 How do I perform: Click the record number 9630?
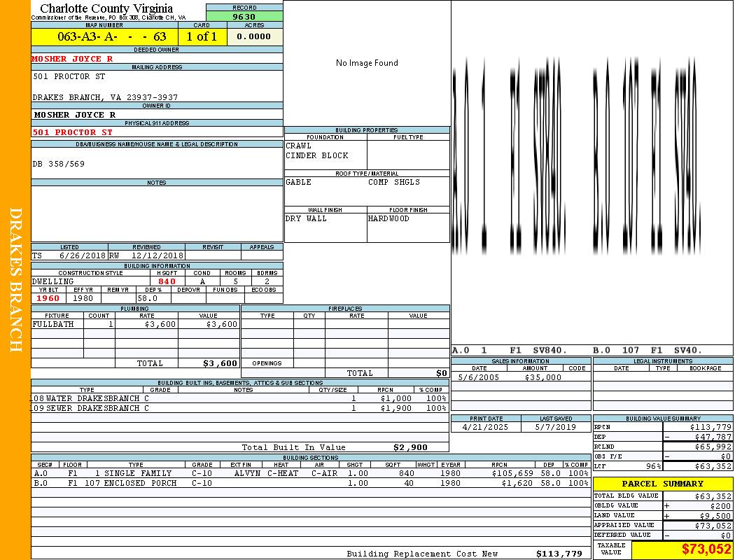[x=244, y=16]
